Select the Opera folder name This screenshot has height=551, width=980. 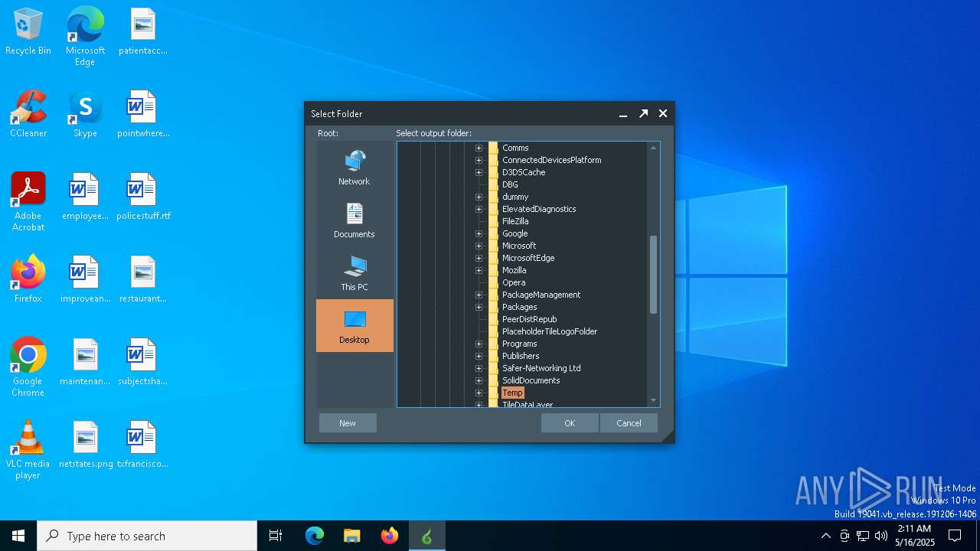point(514,282)
